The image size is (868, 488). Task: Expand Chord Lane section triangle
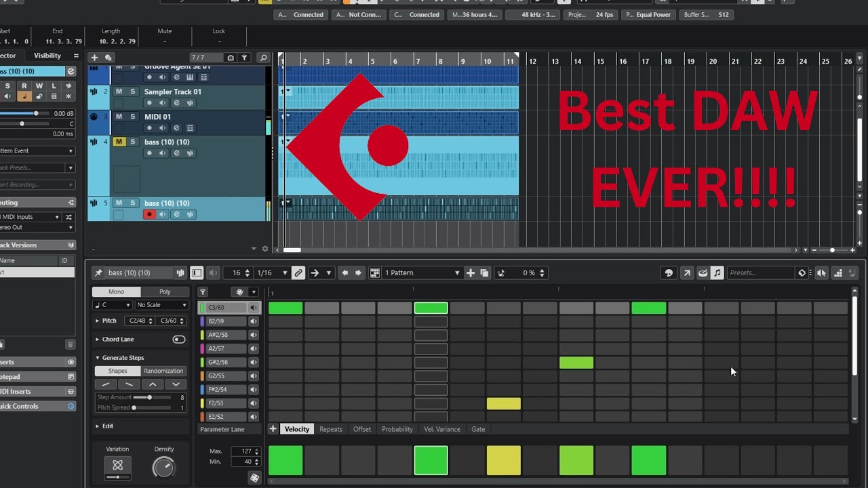(x=97, y=339)
